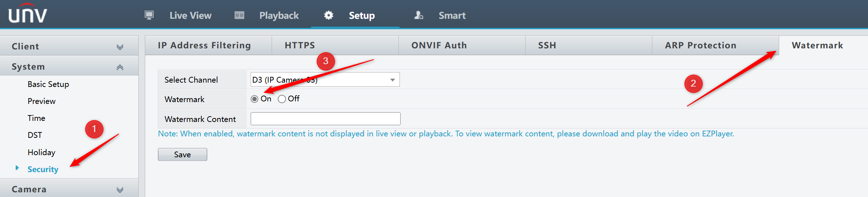Screen dimensions: 868x197
Task: Go to the ARP Protection tab
Action: [x=715, y=45]
